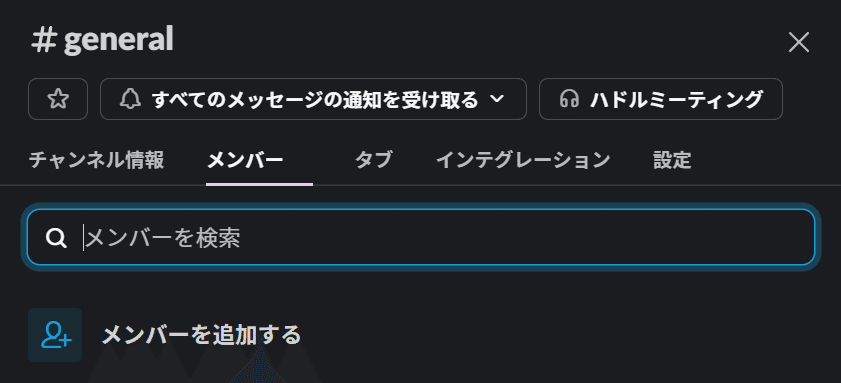Star the general channel

tap(58, 99)
